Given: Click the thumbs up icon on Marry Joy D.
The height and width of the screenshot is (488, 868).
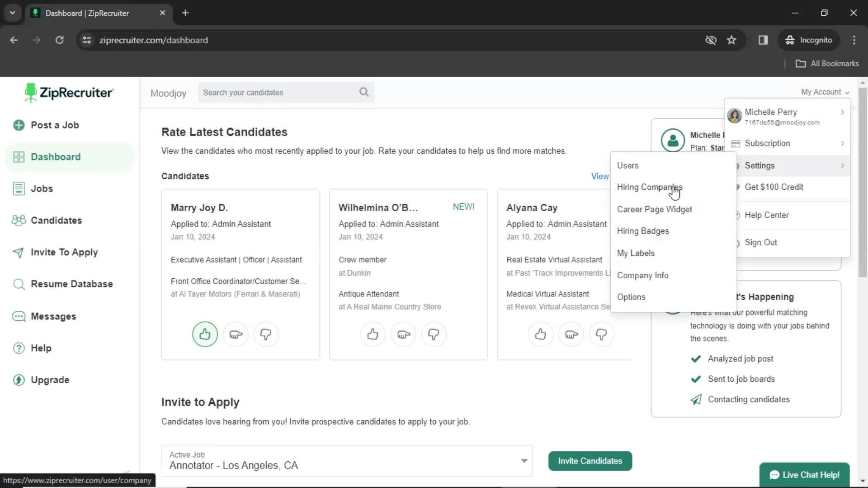Looking at the screenshot, I should (x=204, y=333).
